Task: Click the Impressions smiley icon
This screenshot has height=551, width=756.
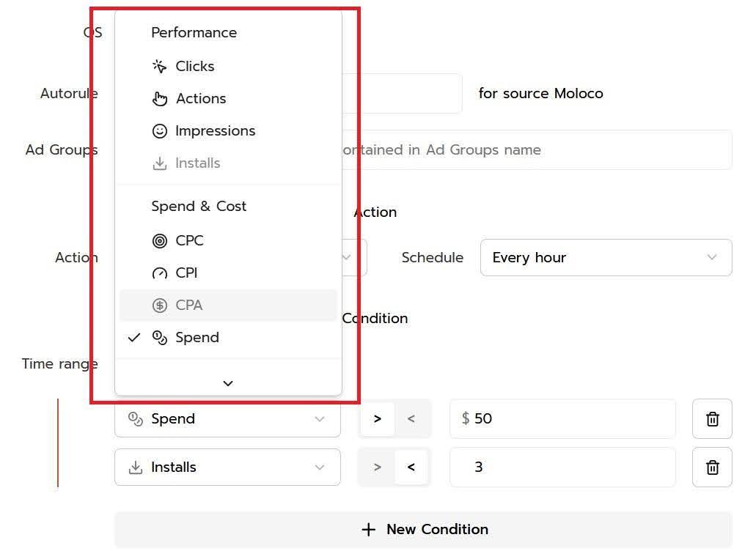Action: [159, 131]
